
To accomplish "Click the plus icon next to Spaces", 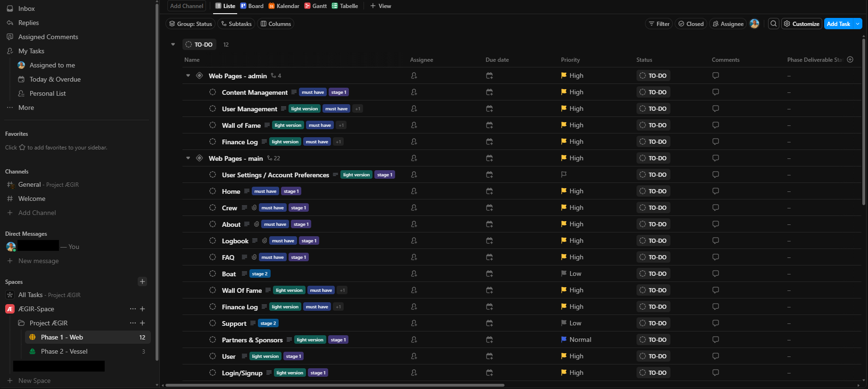I will tap(142, 281).
